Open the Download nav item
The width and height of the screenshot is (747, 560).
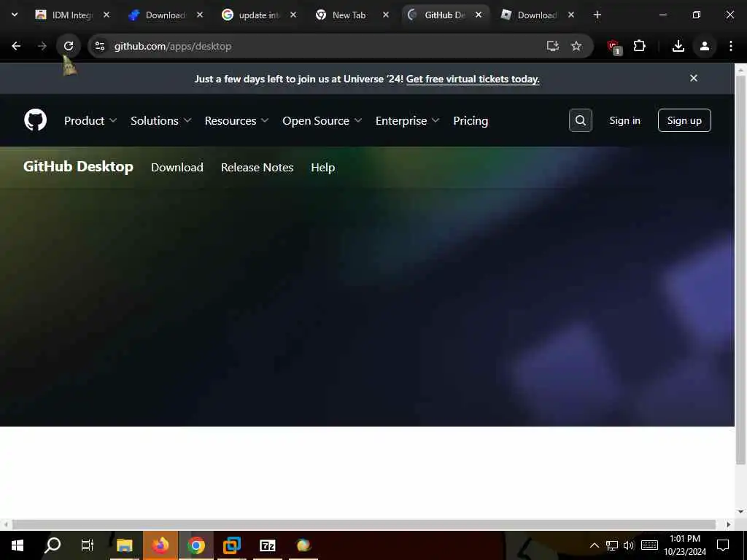(177, 167)
